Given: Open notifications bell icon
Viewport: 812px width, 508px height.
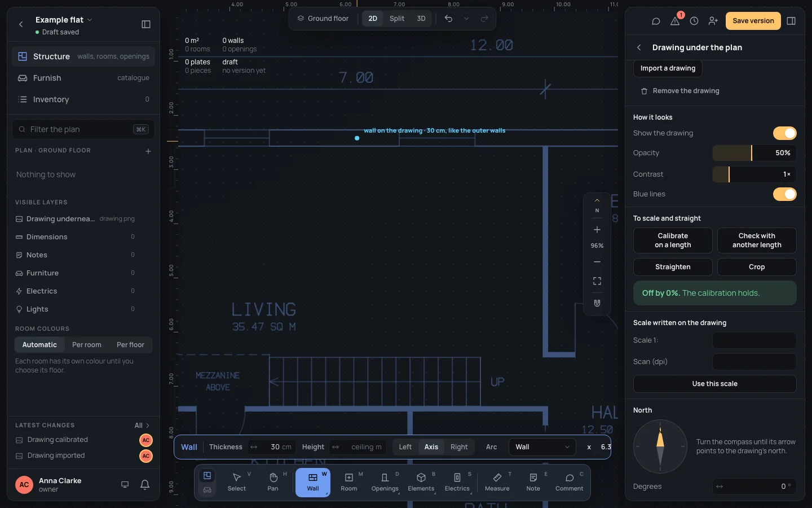Looking at the screenshot, I should (x=145, y=484).
